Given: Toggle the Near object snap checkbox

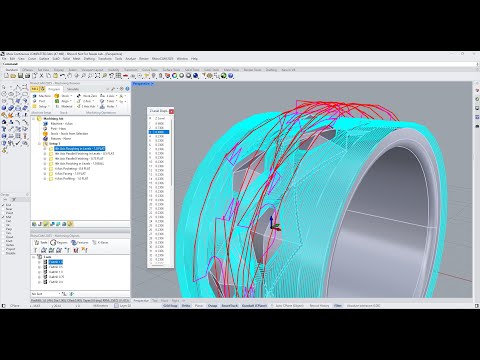Looking at the screenshot, I should (3, 209).
